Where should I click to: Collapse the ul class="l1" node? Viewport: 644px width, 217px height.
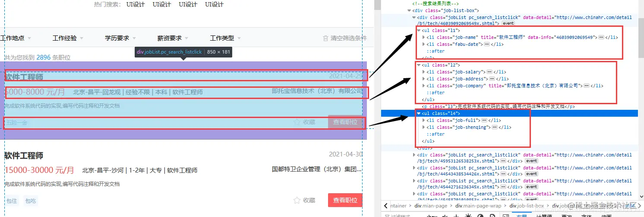(x=419, y=31)
